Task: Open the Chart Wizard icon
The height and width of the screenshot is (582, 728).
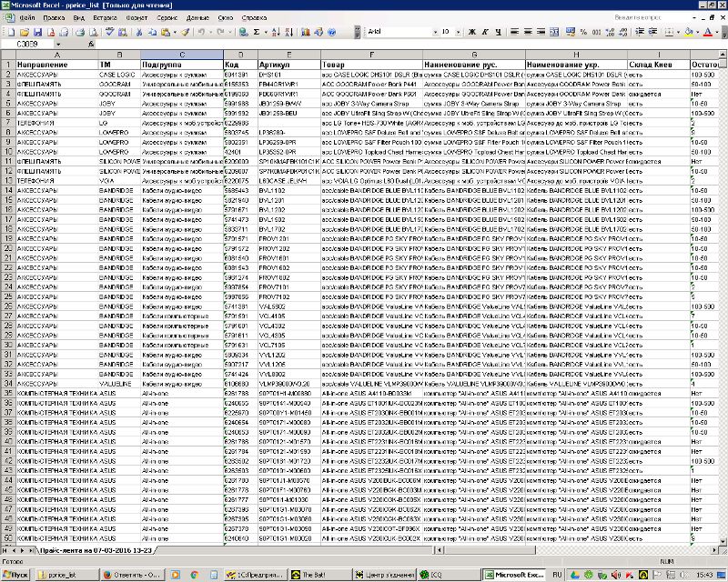Action: pos(306,32)
